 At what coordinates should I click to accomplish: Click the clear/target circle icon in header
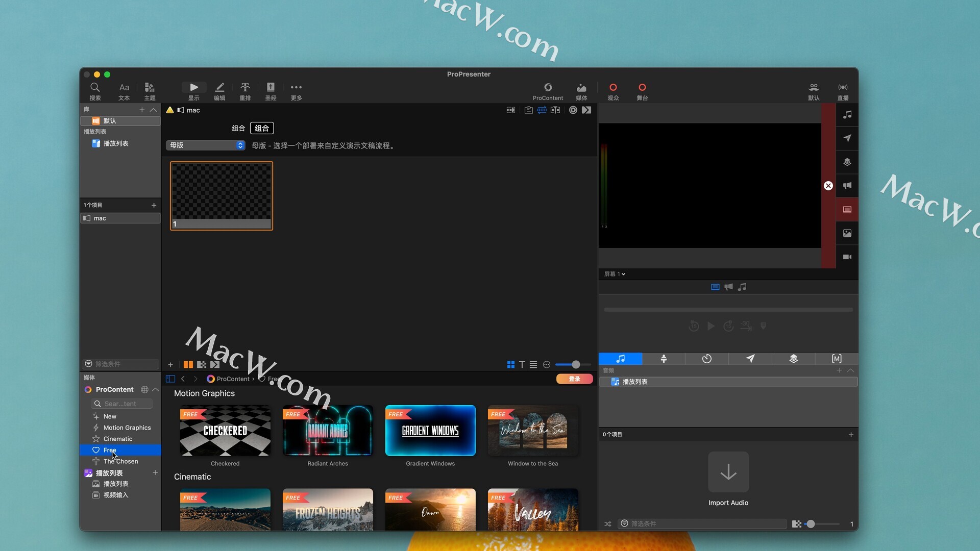(x=573, y=110)
